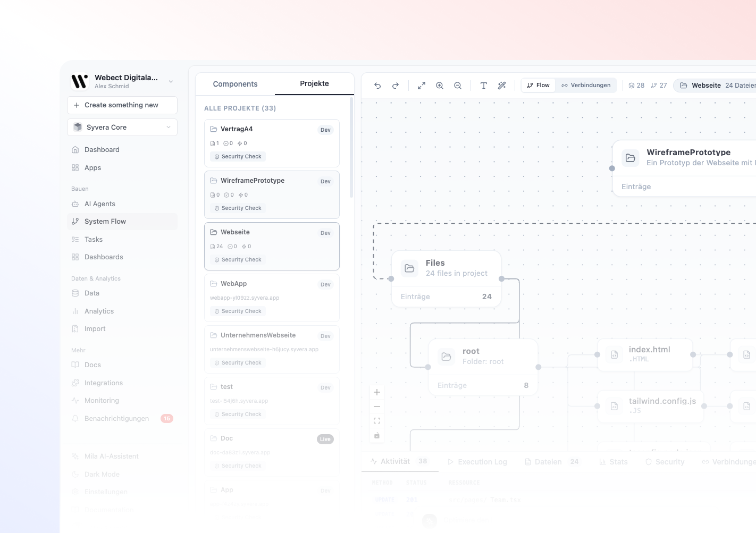
Task: Open Apps in the sidebar
Action: coord(122,168)
